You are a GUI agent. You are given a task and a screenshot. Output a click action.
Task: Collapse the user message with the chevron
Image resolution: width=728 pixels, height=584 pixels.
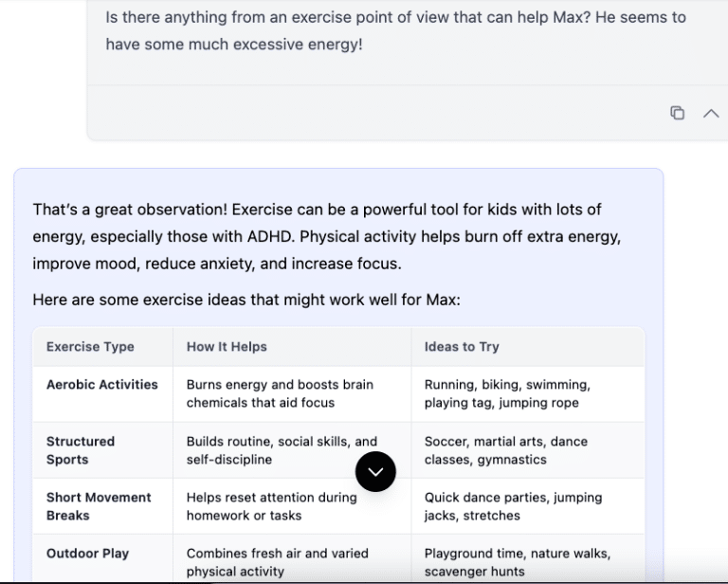click(711, 113)
